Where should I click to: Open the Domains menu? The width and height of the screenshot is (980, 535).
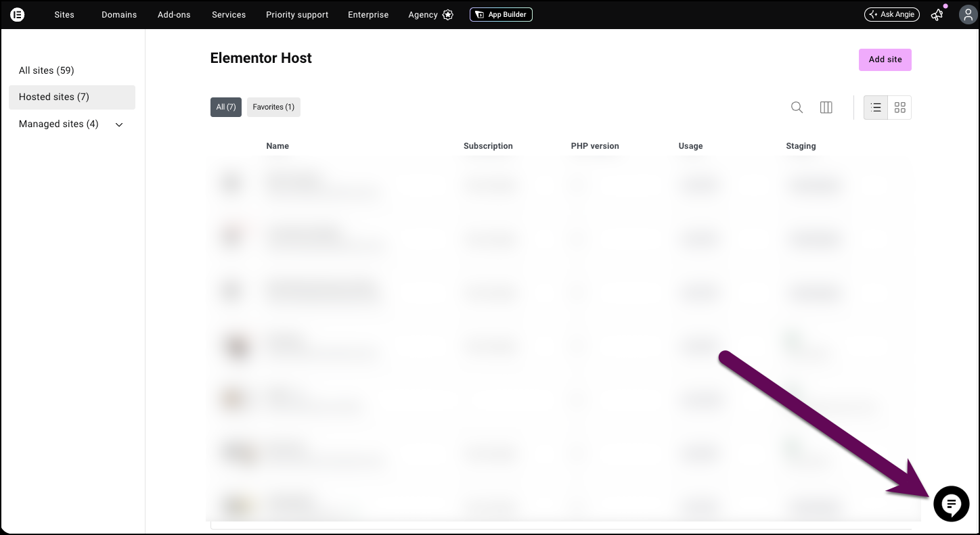119,14
